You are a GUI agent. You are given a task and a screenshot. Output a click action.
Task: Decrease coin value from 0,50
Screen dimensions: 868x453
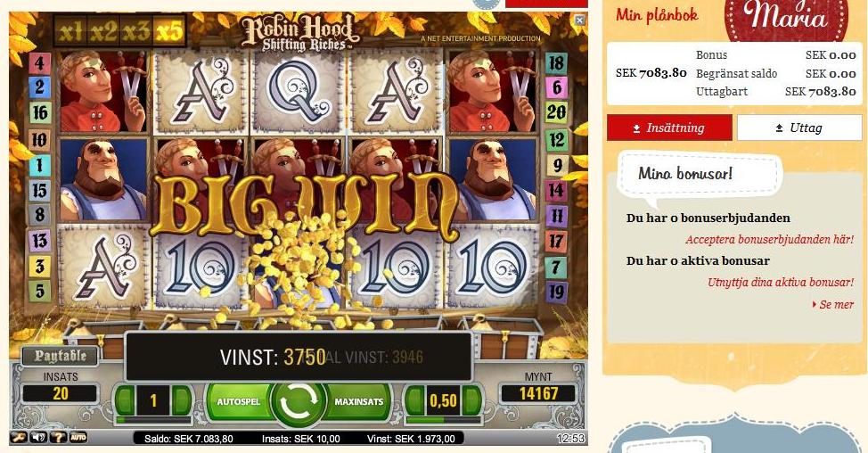coord(415,400)
